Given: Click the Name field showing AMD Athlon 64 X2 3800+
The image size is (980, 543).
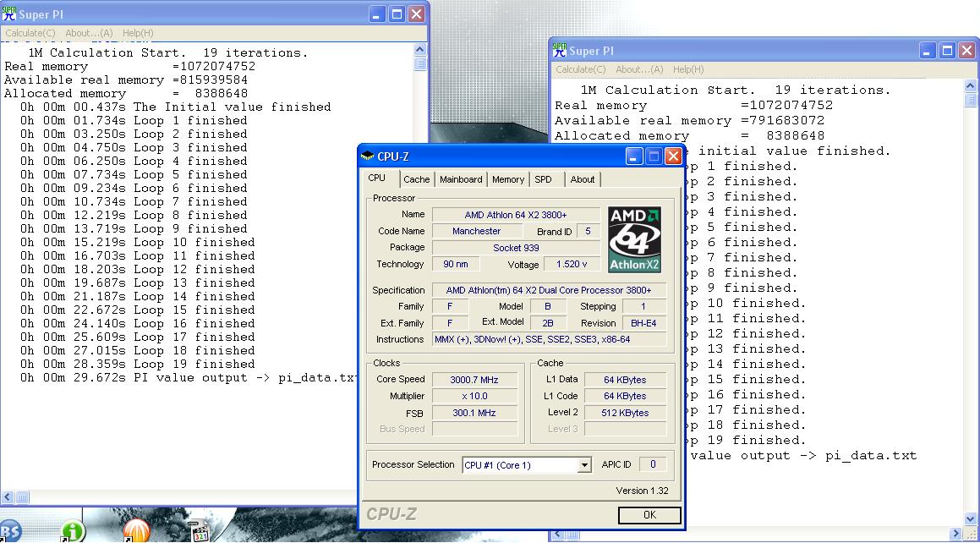Looking at the screenshot, I should tap(516, 215).
